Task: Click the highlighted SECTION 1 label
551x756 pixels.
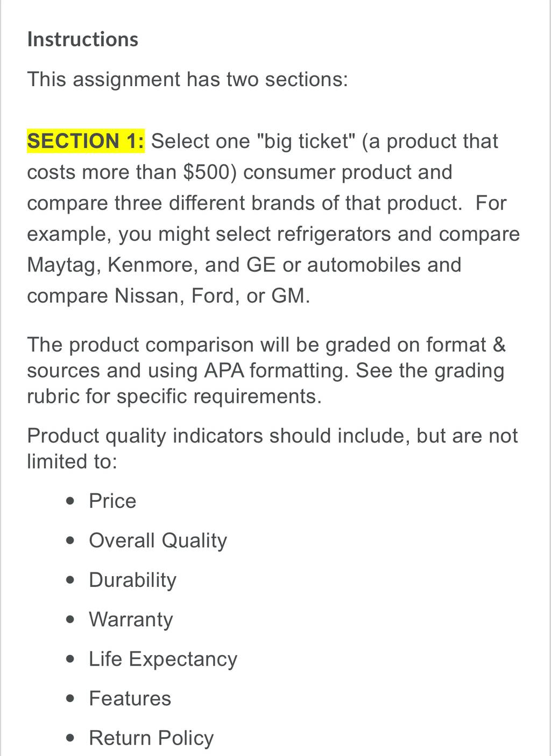Action: pos(86,141)
